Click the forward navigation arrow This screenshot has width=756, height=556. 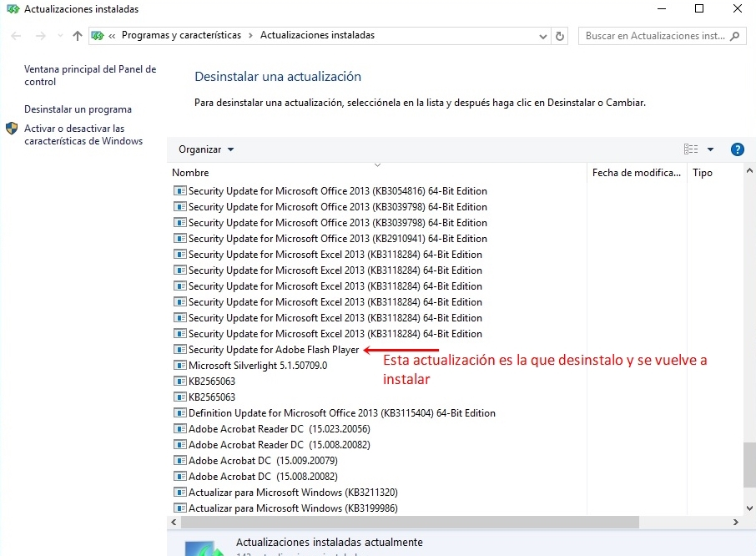[x=41, y=36]
